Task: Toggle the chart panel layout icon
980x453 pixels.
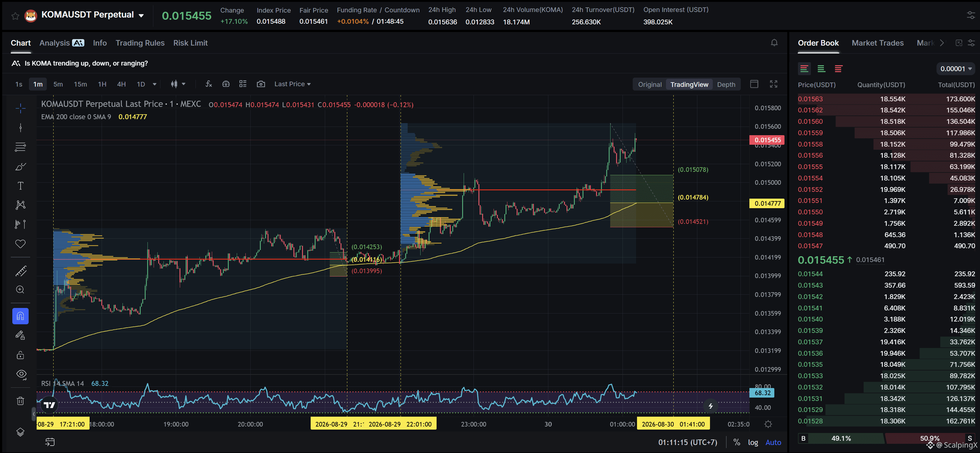Action: coord(754,84)
